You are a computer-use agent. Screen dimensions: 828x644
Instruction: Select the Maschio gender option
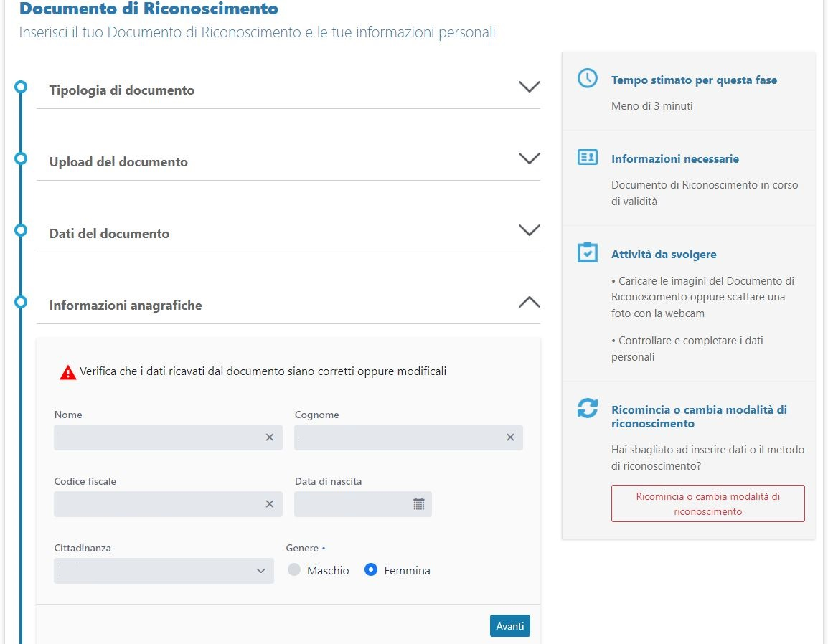point(294,570)
